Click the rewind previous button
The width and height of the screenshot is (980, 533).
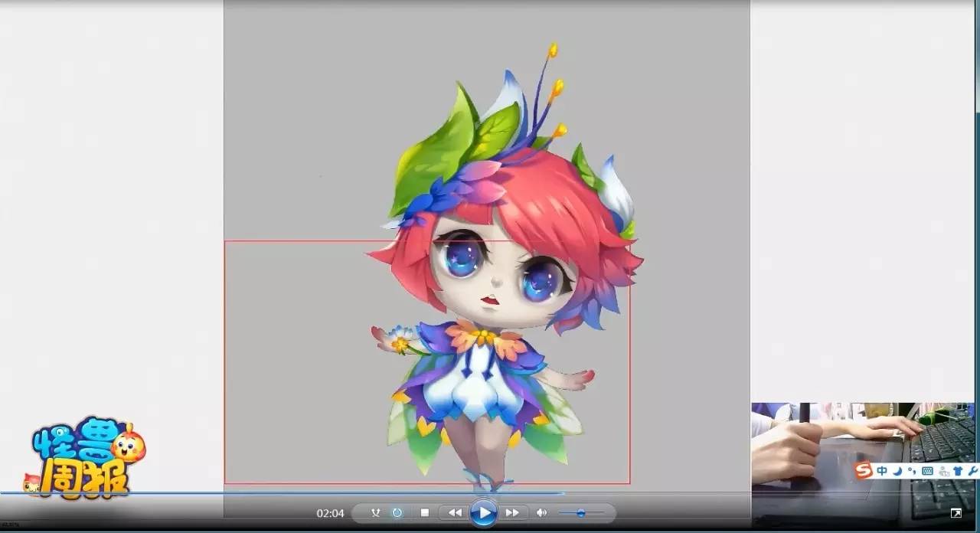pyautogui.click(x=455, y=512)
